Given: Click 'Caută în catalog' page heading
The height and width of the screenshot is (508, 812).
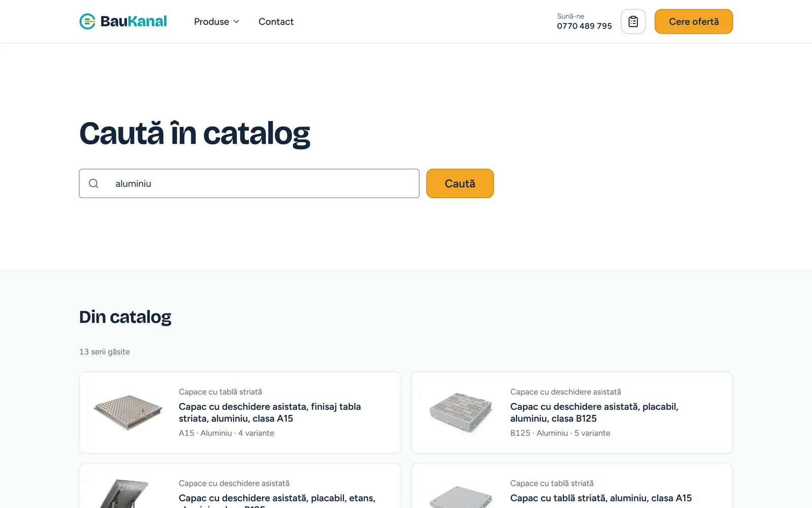Looking at the screenshot, I should point(195,134).
